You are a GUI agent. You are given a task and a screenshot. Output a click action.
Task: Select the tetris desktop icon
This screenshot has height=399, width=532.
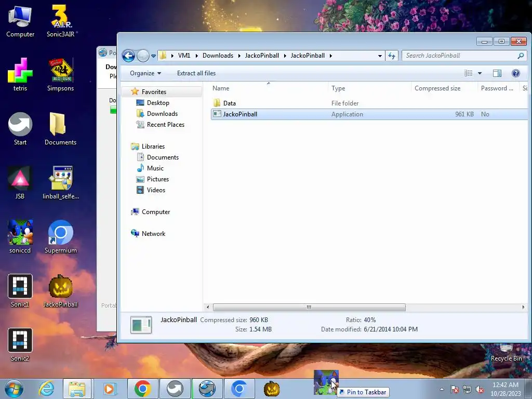point(20,75)
